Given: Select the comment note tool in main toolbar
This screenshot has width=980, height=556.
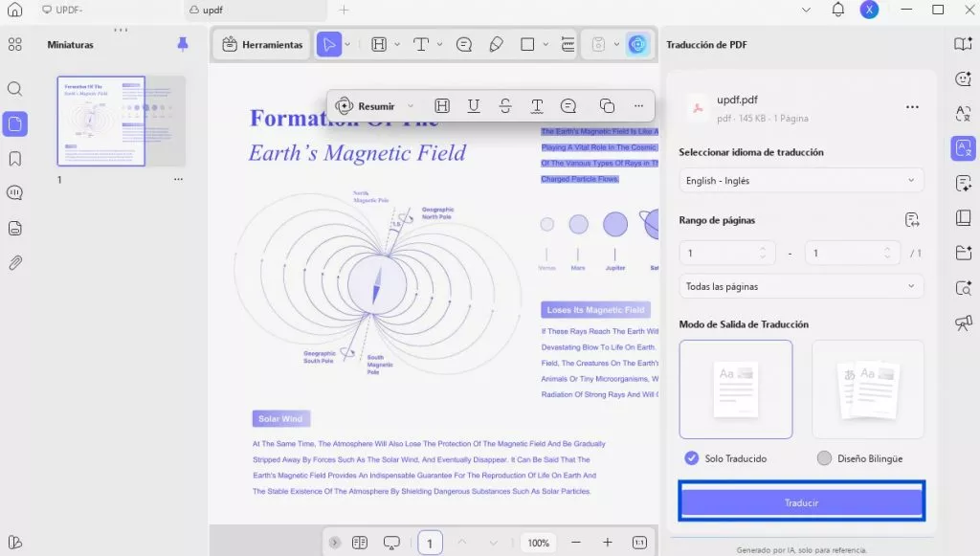Looking at the screenshot, I should [x=464, y=44].
